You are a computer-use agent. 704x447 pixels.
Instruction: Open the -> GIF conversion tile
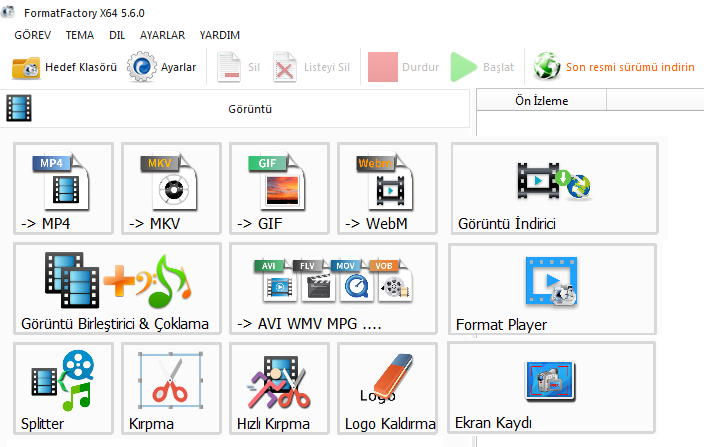(x=279, y=188)
